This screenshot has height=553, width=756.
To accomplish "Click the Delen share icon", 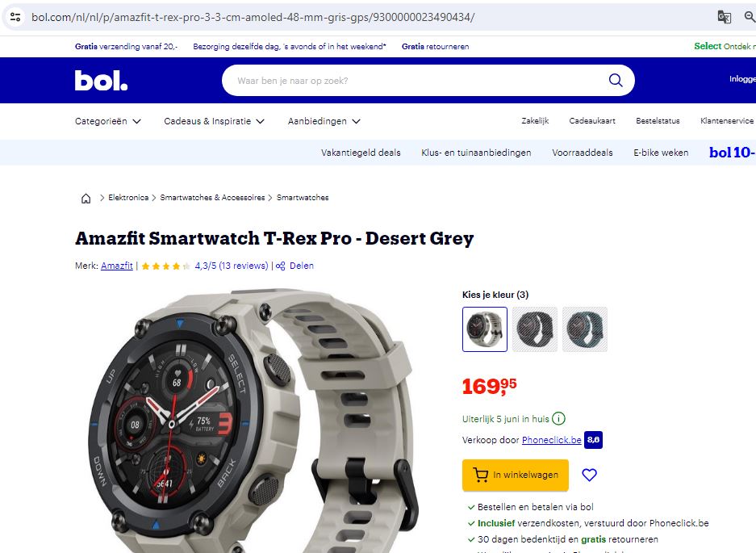I will coord(281,266).
